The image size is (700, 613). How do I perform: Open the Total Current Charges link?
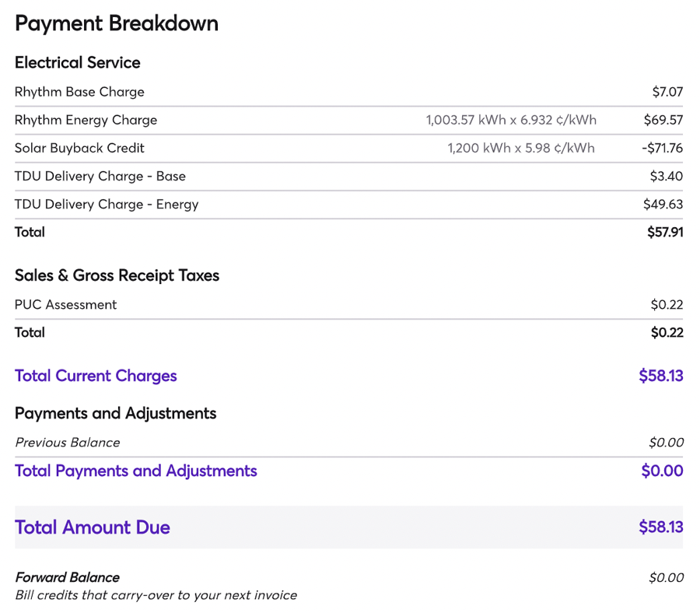click(96, 376)
